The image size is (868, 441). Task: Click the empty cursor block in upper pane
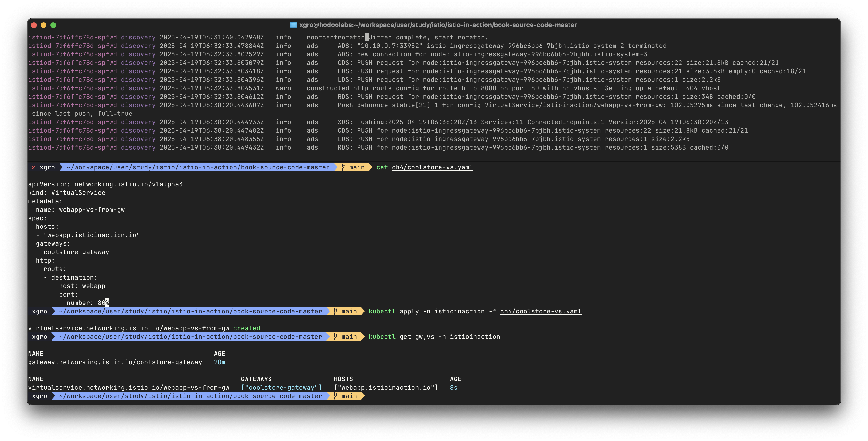click(30, 156)
